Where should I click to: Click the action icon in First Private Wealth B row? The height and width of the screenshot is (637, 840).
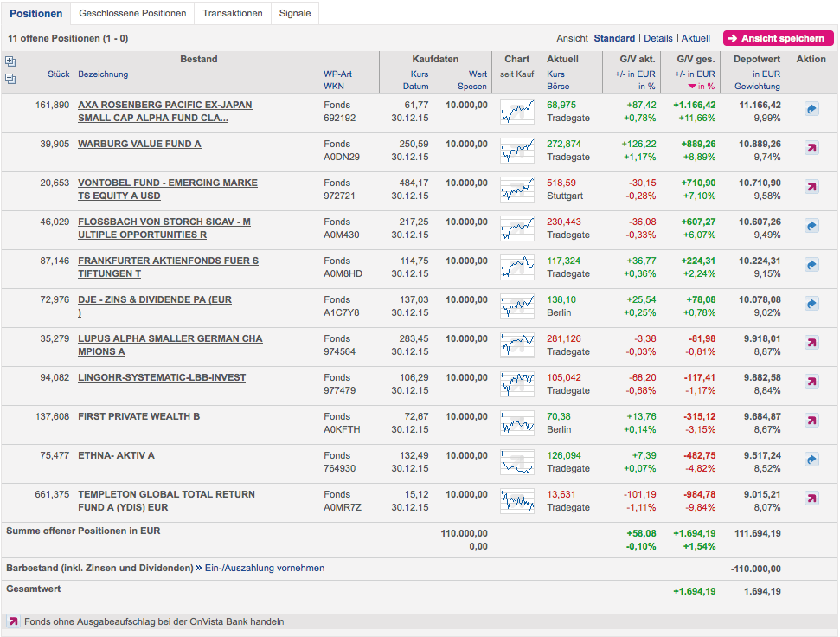pyautogui.click(x=811, y=421)
